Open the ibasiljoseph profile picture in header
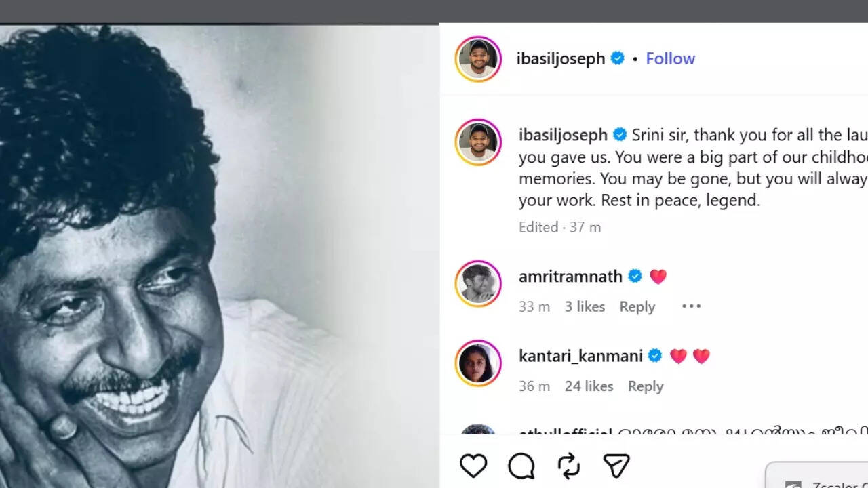The width and height of the screenshot is (868, 488). pyautogui.click(x=478, y=59)
